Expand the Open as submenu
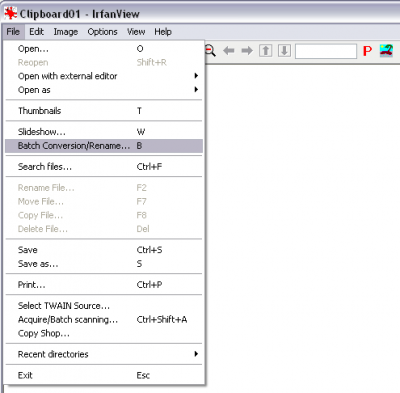Viewport: 400px width, 393px height. coord(104,90)
